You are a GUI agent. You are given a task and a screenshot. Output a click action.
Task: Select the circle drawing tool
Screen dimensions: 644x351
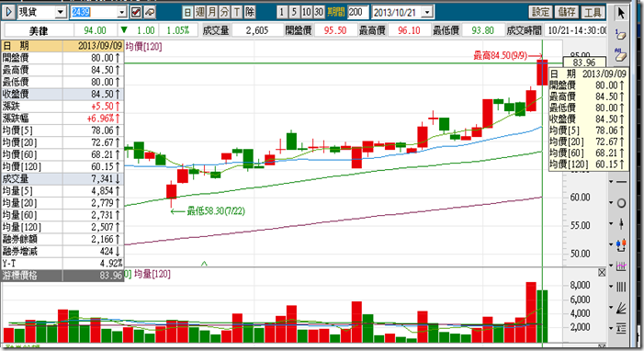pos(621,203)
